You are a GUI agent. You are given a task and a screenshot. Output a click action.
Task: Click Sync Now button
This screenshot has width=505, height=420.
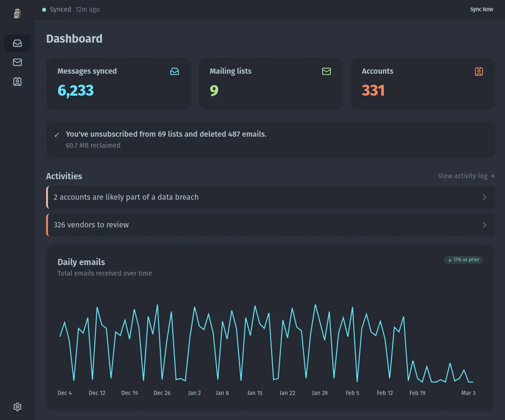481,9
